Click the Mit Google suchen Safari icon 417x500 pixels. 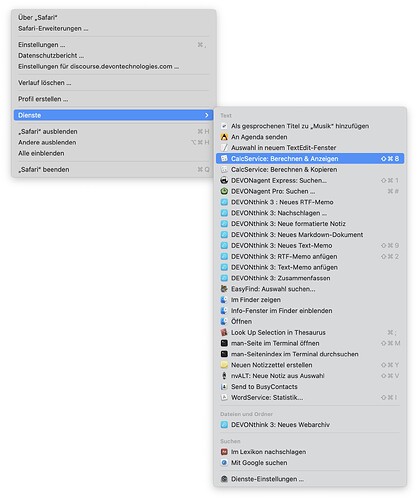[x=224, y=463]
